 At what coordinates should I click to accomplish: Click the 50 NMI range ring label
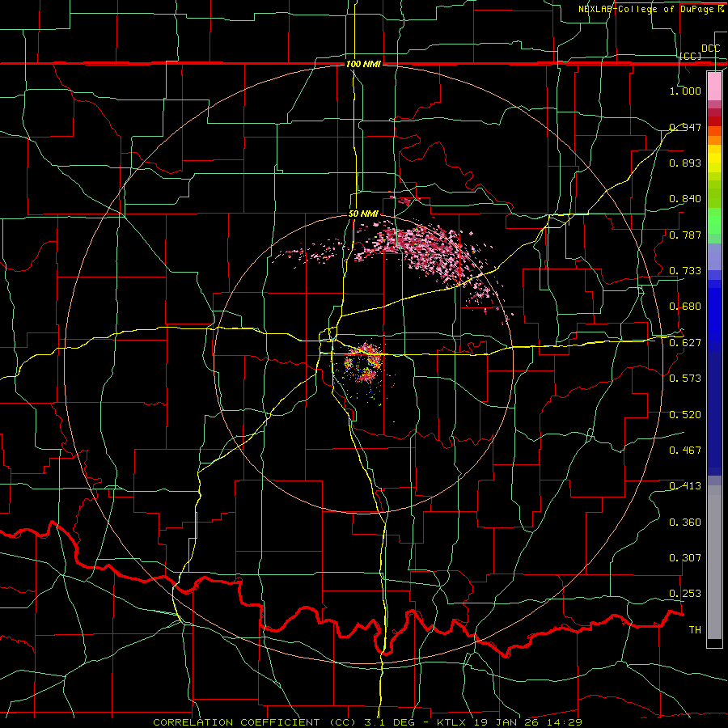coord(363,214)
